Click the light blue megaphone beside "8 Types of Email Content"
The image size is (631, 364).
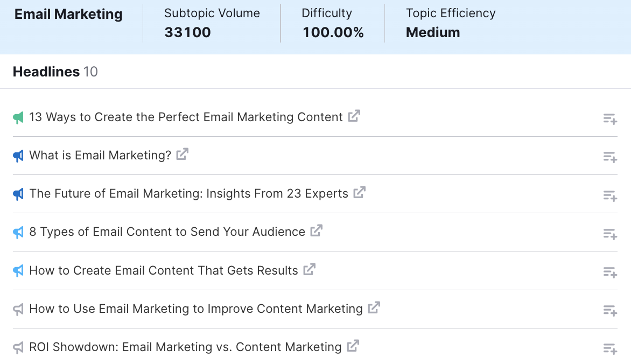click(18, 232)
